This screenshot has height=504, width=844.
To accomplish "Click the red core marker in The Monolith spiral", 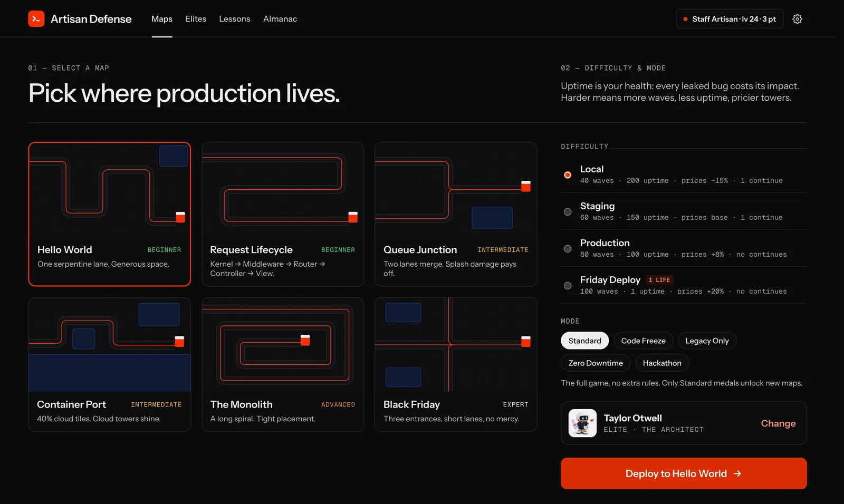I will [305, 340].
